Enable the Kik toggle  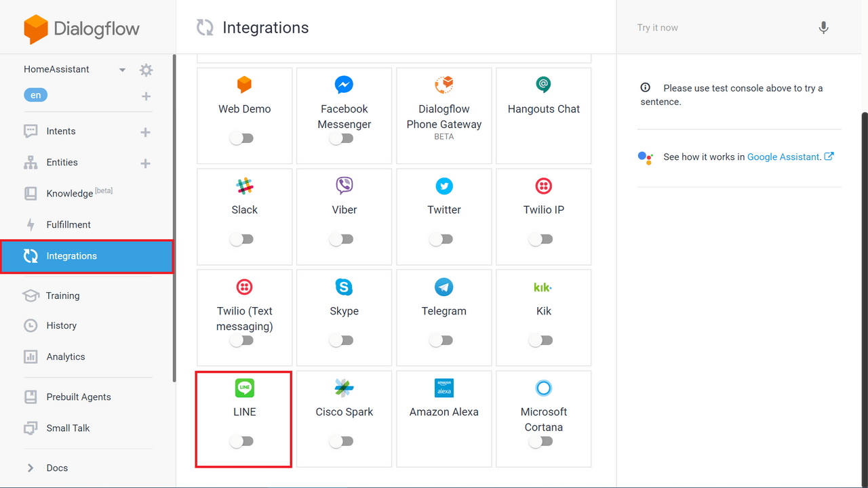click(x=540, y=340)
